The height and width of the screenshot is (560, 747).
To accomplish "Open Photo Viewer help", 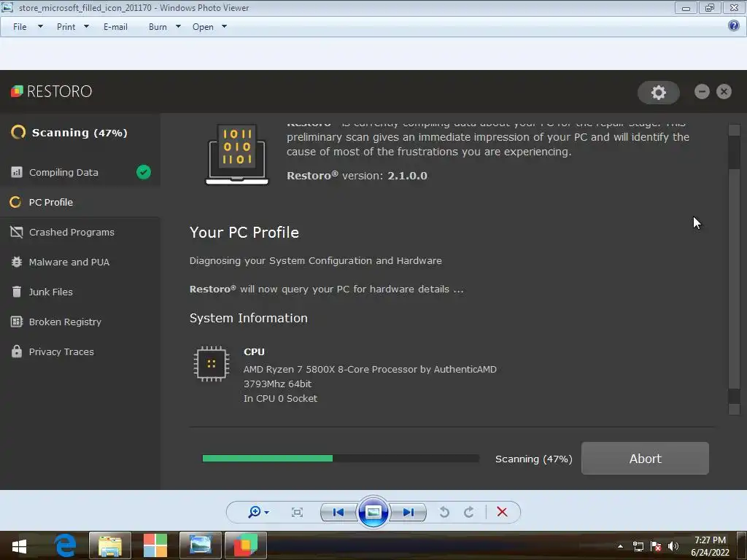I will point(734,26).
